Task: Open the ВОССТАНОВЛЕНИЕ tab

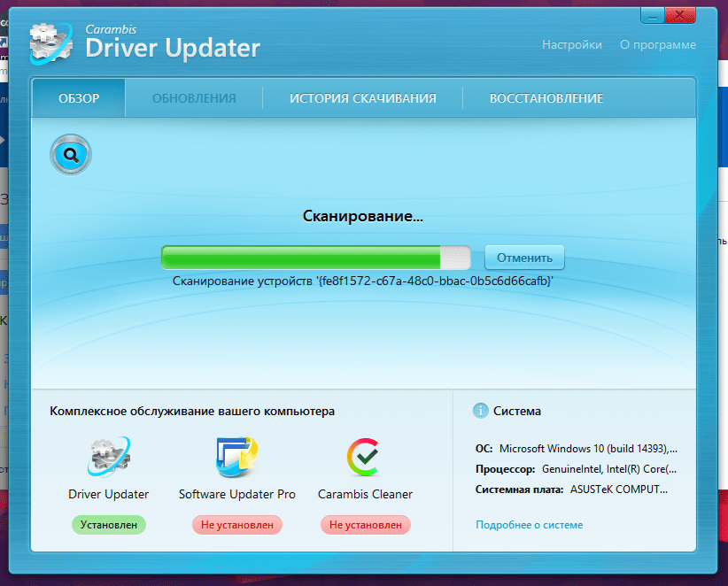Action: 546,98
